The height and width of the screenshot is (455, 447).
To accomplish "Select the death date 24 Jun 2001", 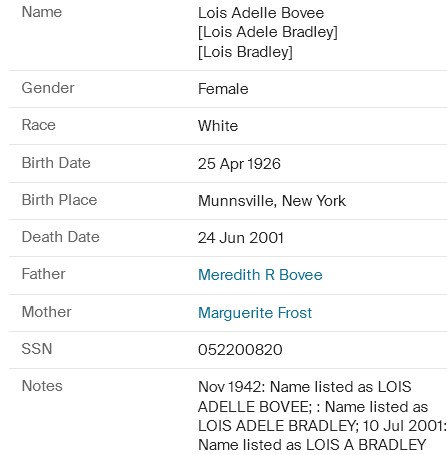I will pos(241,238).
